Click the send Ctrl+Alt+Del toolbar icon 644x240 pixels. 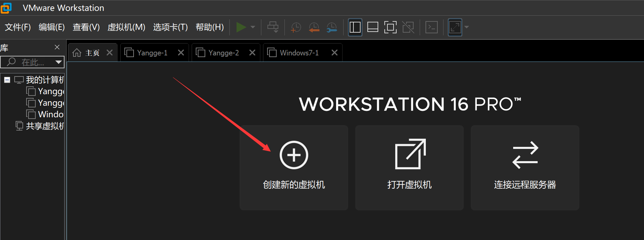tap(273, 27)
